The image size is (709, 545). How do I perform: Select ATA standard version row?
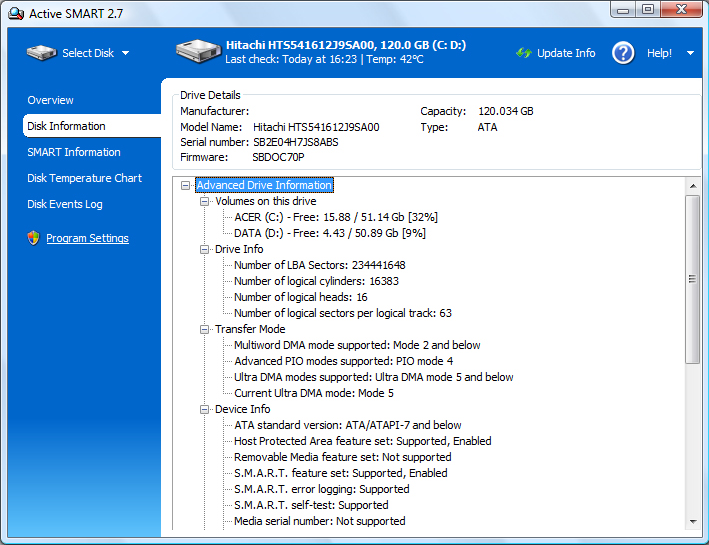point(348,425)
